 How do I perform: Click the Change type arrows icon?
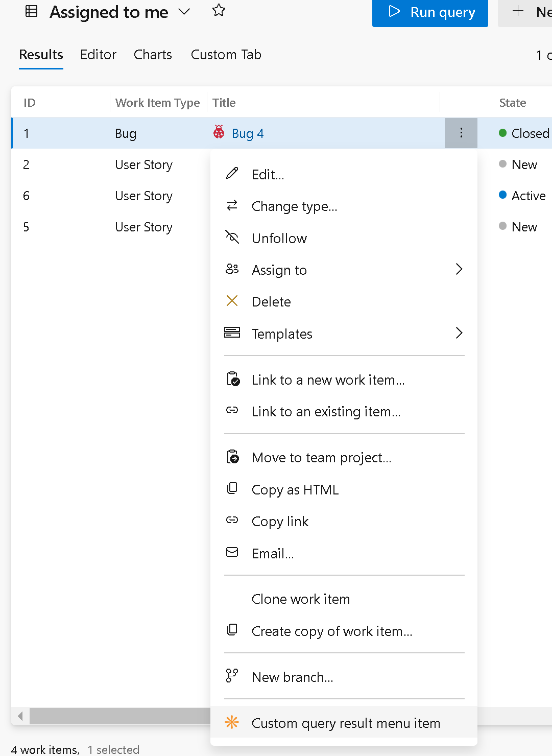pyautogui.click(x=232, y=205)
